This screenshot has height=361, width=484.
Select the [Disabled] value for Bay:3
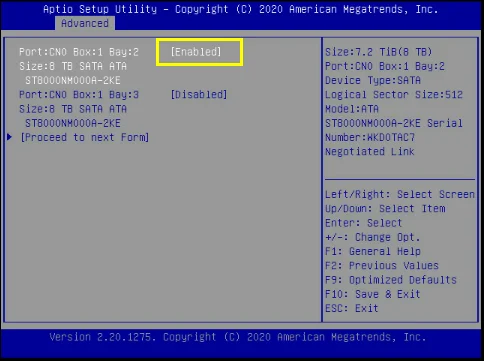pyautogui.click(x=199, y=95)
